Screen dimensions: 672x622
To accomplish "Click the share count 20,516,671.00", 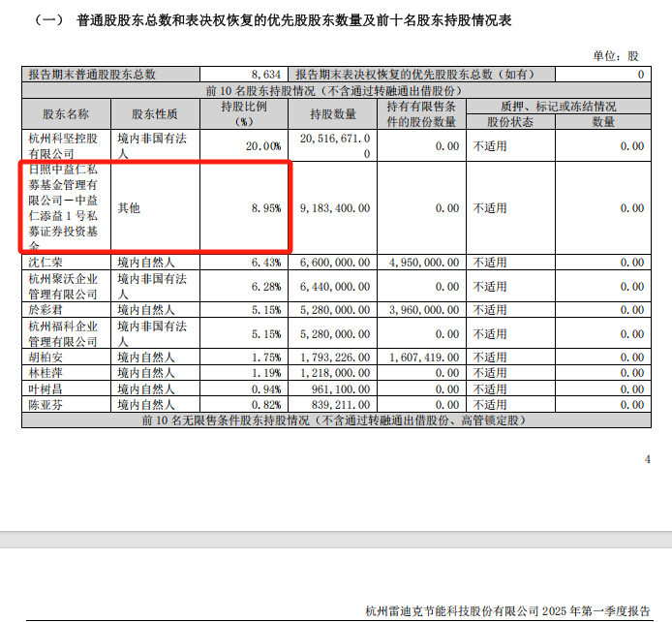I will [x=335, y=146].
